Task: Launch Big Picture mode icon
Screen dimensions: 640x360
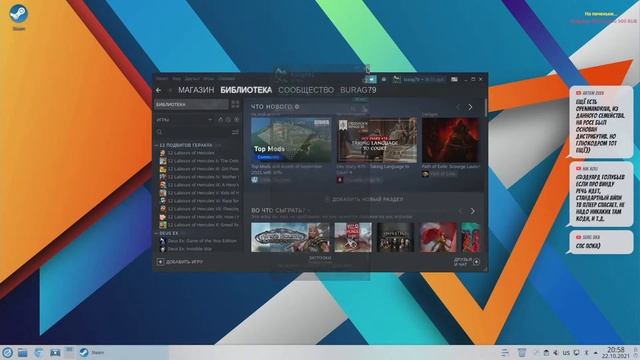Action: (454, 79)
